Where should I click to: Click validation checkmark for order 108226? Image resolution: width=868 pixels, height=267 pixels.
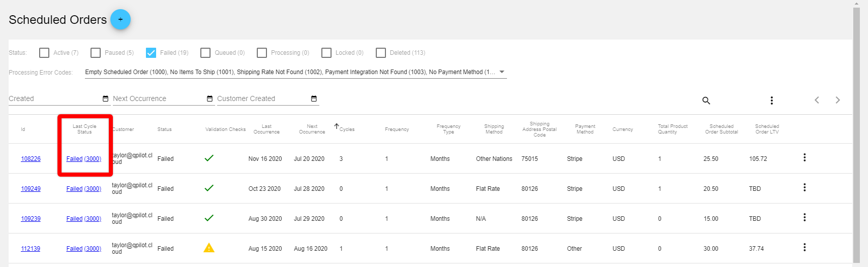click(x=209, y=158)
